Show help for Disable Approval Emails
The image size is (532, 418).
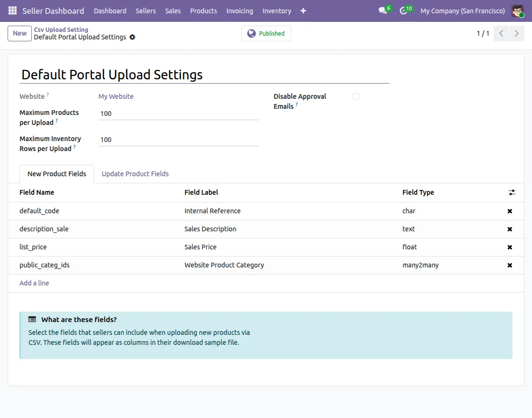click(x=296, y=104)
